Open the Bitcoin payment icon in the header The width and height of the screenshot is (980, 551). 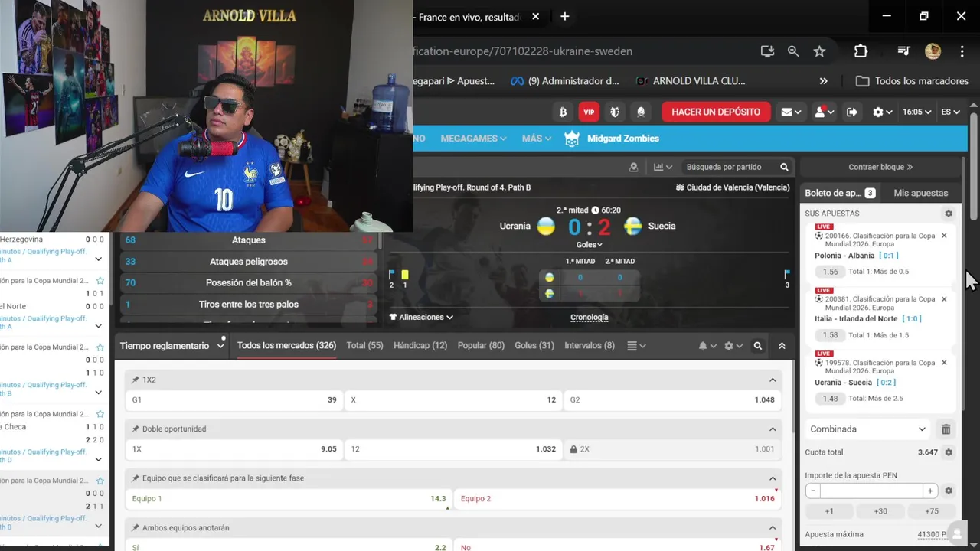click(x=563, y=112)
